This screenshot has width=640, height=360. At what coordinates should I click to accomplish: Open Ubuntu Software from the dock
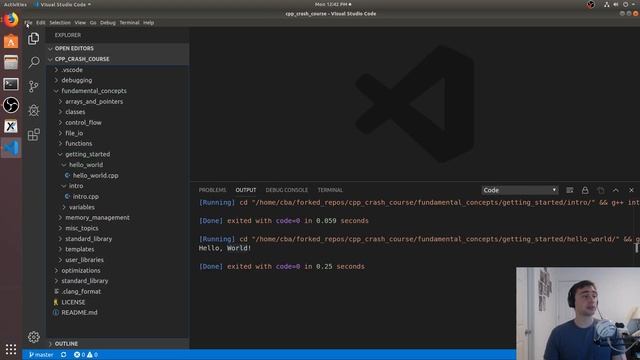point(11,42)
